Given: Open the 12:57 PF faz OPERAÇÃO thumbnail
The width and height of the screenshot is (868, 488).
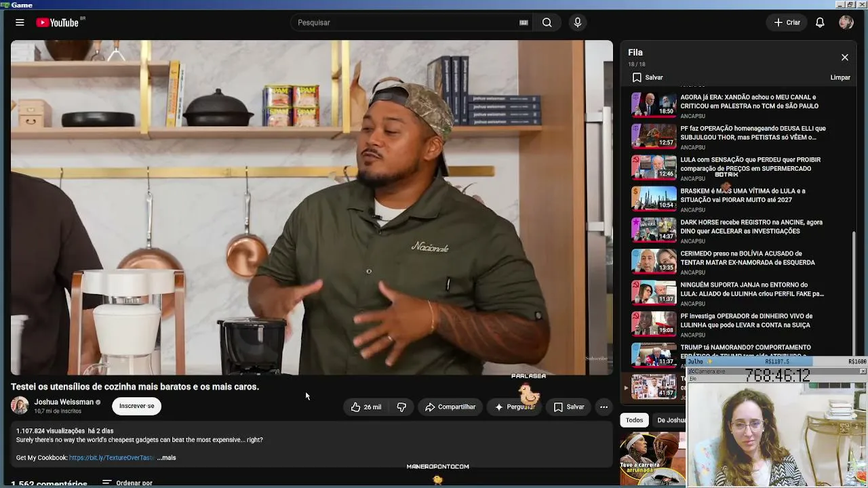Looking at the screenshot, I should [x=654, y=136].
